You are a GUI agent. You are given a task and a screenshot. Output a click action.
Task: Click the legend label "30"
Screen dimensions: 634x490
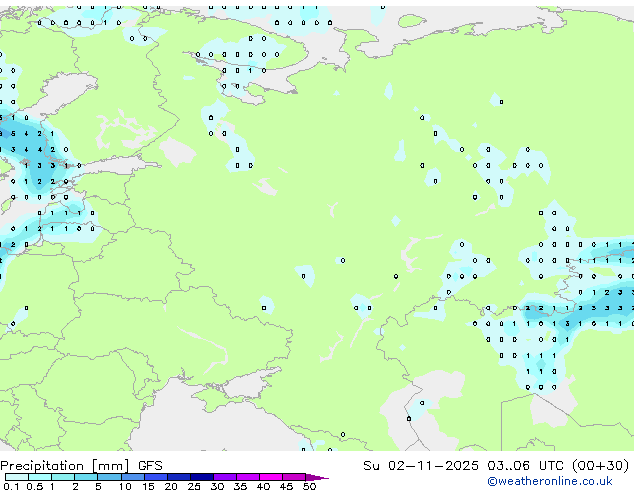(x=217, y=486)
